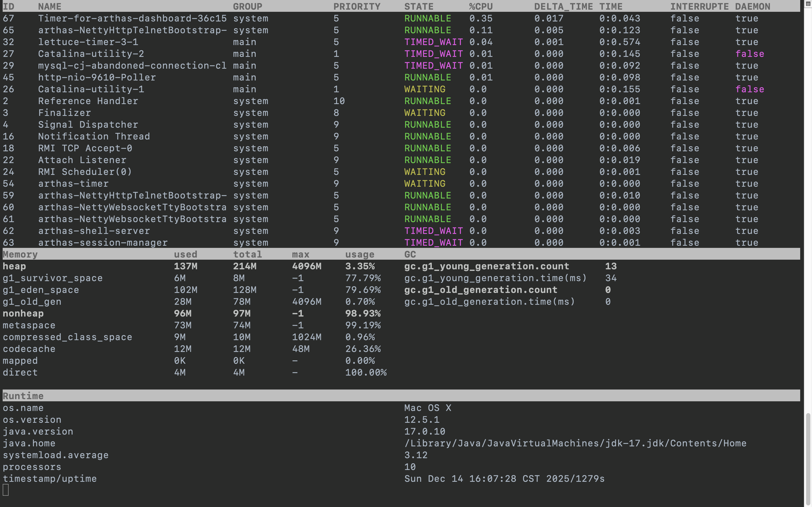Click the Memory section header

coord(20,254)
